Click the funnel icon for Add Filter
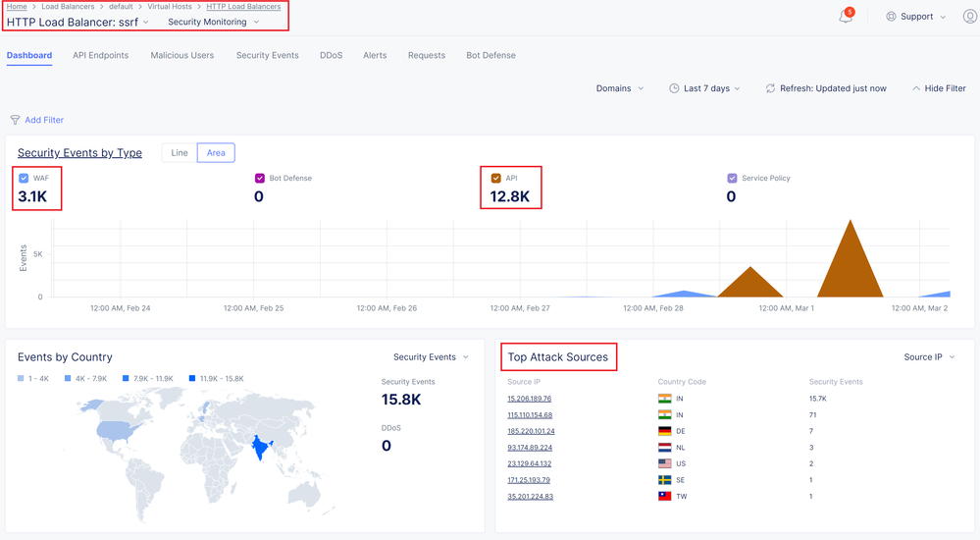The image size is (980, 540). (x=15, y=120)
